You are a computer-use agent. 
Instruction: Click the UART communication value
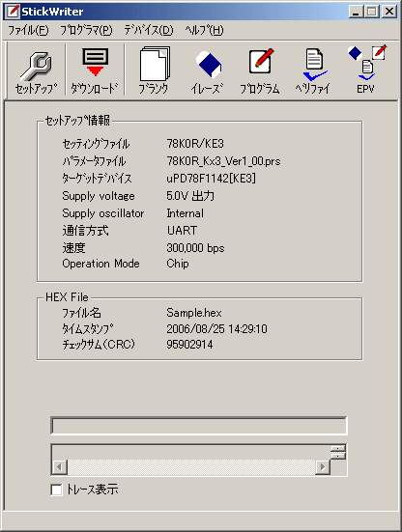pyautogui.click(x=182, y=231)
